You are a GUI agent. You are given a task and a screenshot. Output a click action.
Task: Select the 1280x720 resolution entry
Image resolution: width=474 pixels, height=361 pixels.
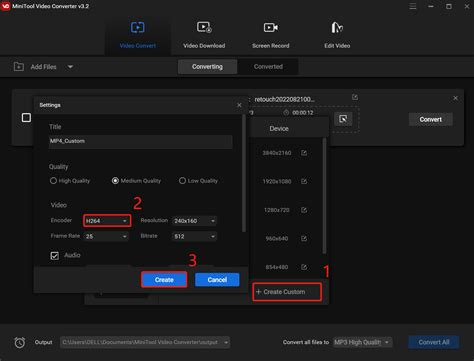(277, 210)
